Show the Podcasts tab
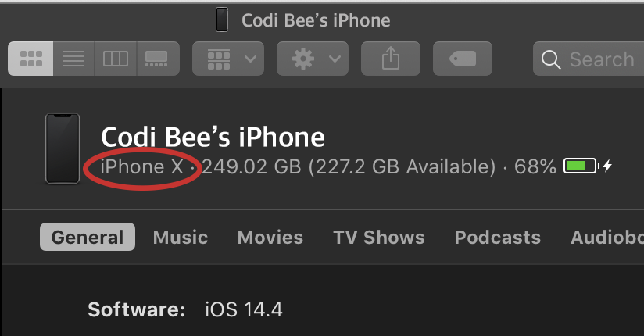Screen dimensions: 644x336 coord(497,238)
